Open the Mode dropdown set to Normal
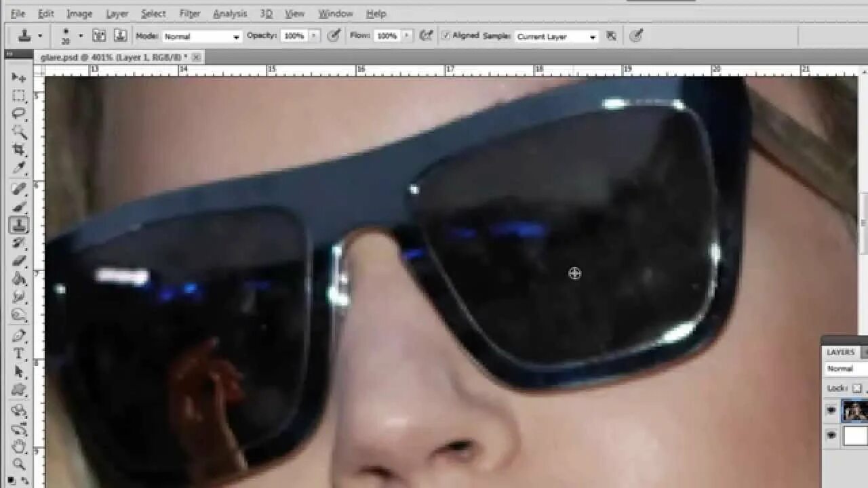868x488 pixels. 201,37
